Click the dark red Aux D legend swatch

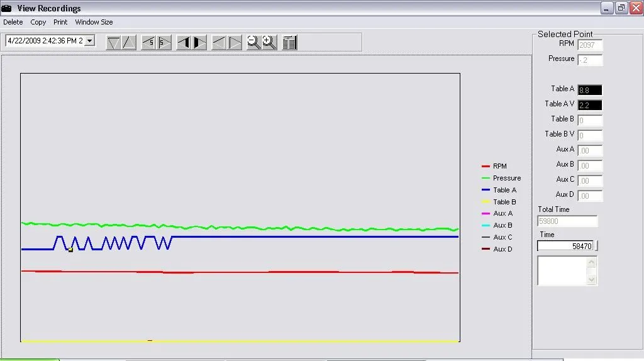(486, 249)
